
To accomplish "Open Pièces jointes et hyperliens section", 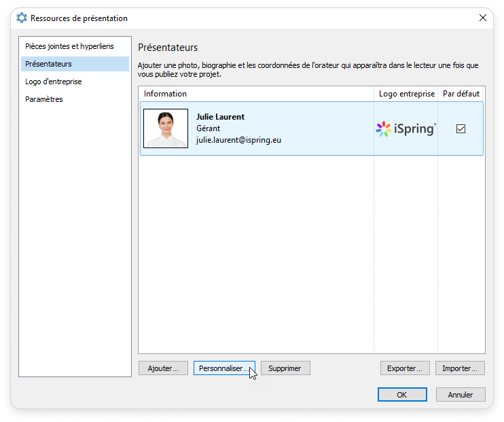I will point(69,46).
